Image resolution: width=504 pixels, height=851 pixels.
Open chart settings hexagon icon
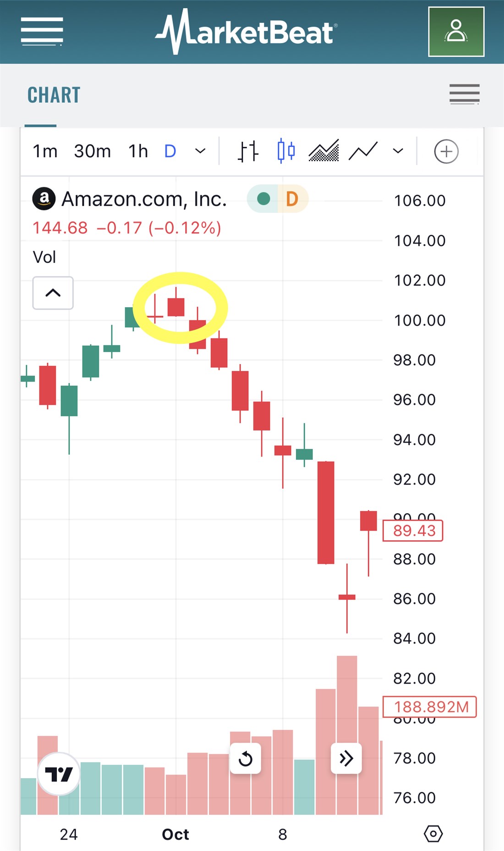433,834
